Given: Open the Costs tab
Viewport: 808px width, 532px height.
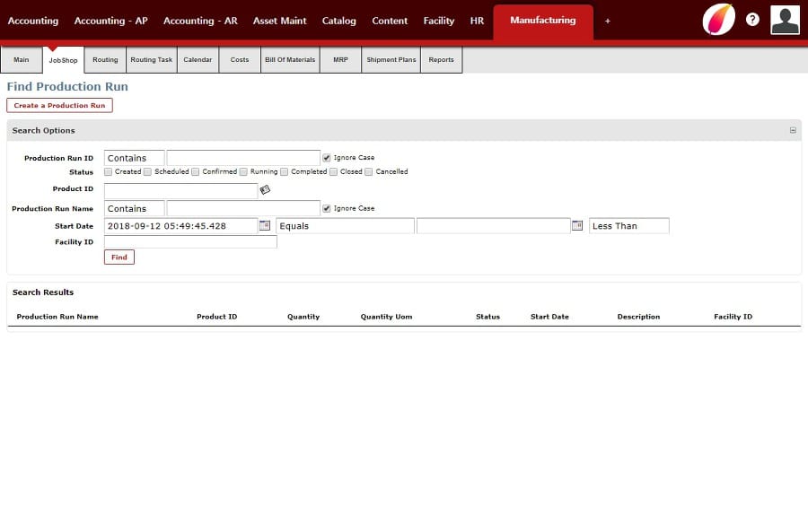Looking at the screenshot, I should pos(240,60).
